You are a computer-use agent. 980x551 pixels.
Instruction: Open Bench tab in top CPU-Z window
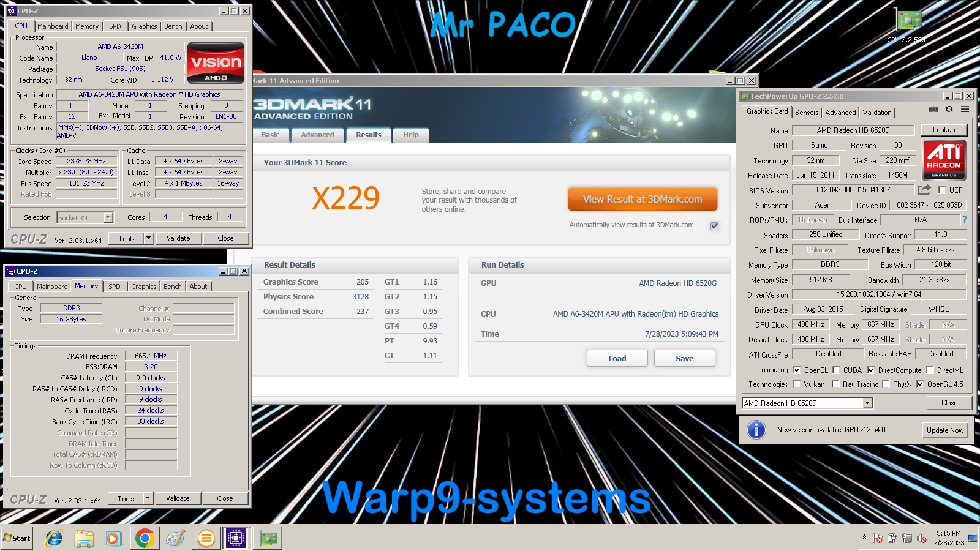(173, 26)
